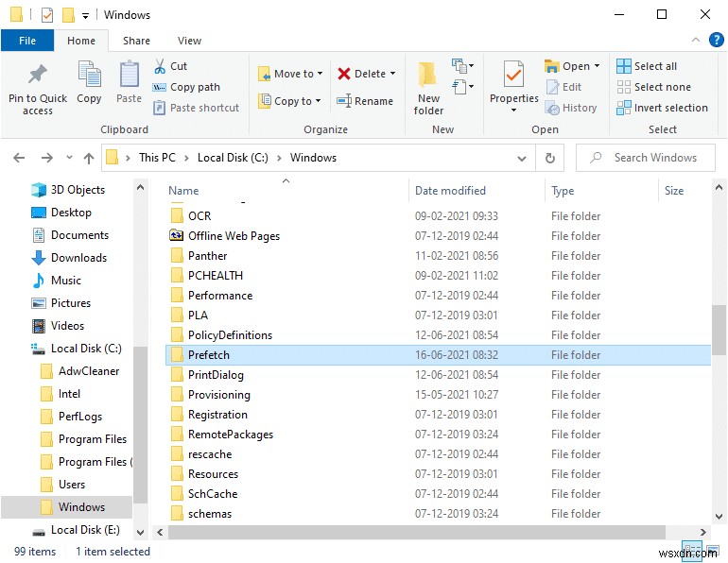
Task: Click quick access New folder icon in title bar
Action: 68,15
